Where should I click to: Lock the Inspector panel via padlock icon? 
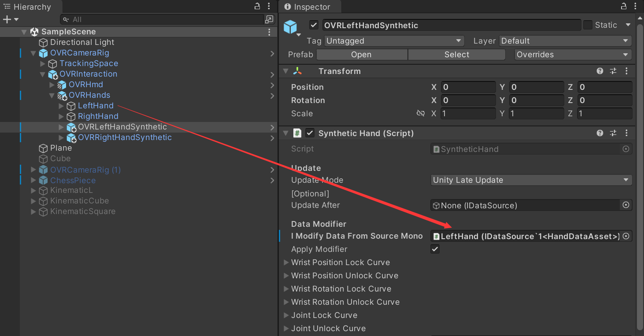coord(624,6)
